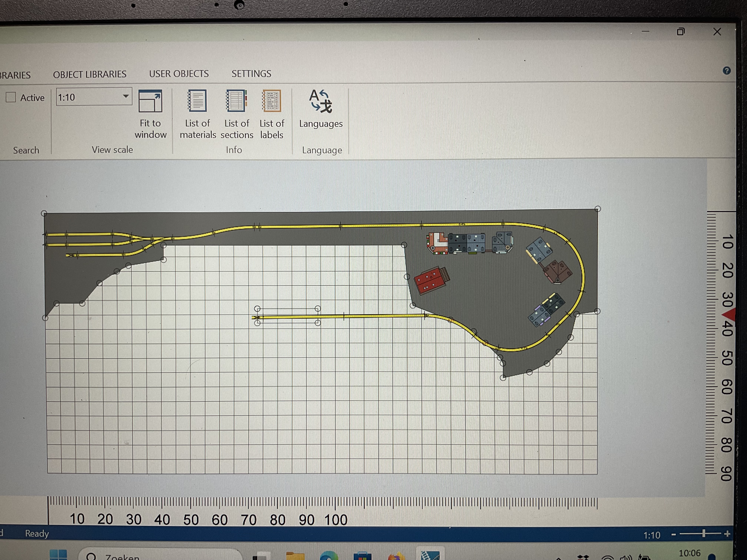
Task: Enable the Active checkbox
Action: [11, 97]
